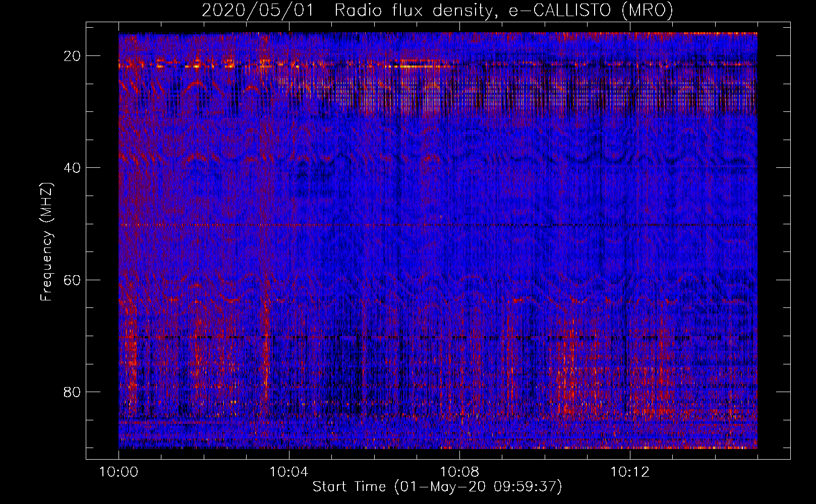Click the 20 MHz frequency label

(x=72, y=56)
